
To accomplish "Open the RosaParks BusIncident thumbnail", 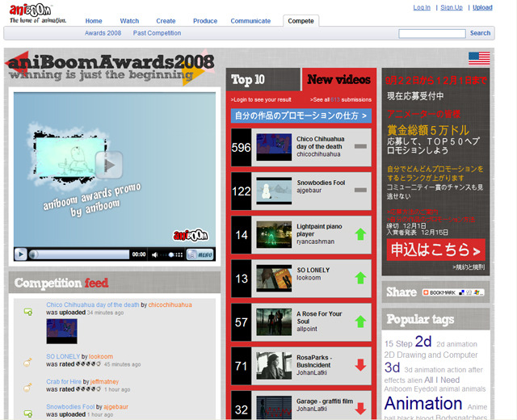I will coord(274,366).
